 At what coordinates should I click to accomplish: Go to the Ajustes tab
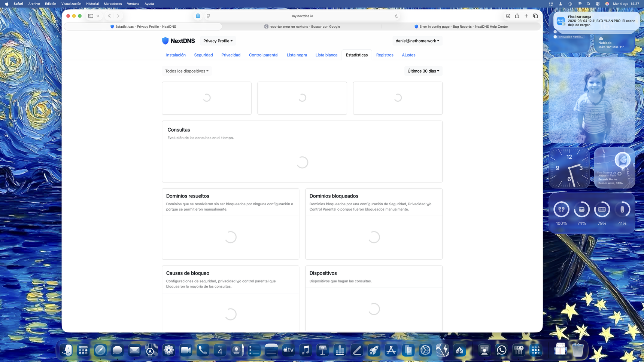point(408,55)
